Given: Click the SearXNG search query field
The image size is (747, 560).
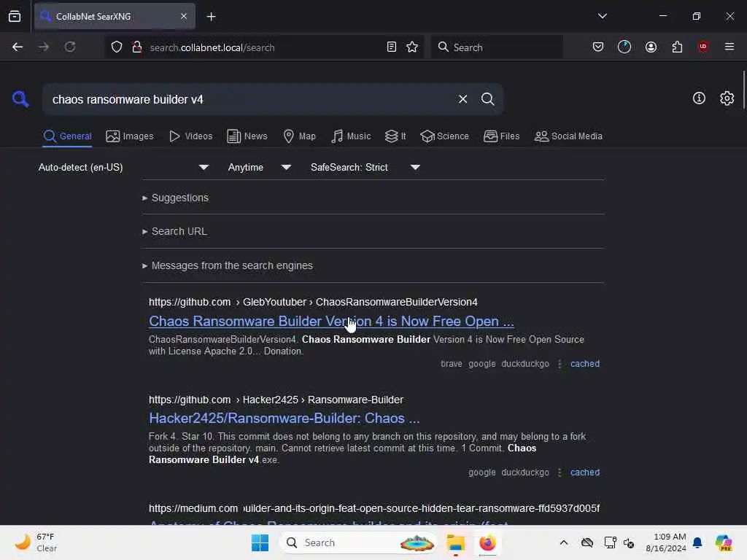Looking at the screenshot, I should pyautogui.click(x=250, y=99).
